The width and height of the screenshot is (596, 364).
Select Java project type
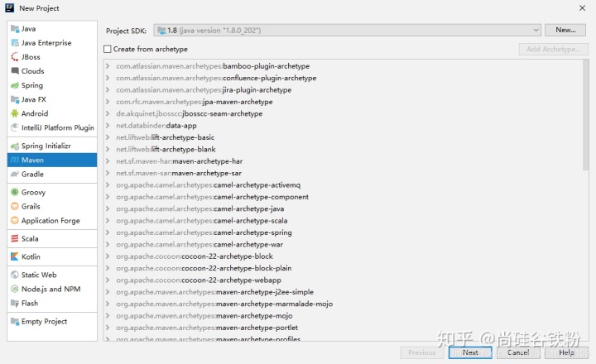(52, 29)
